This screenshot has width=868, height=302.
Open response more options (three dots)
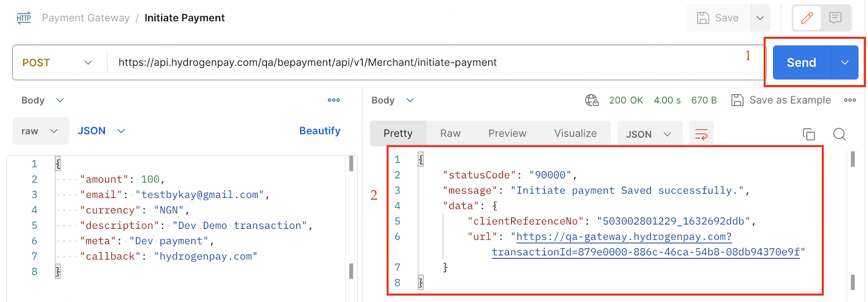tap(850, 100)
